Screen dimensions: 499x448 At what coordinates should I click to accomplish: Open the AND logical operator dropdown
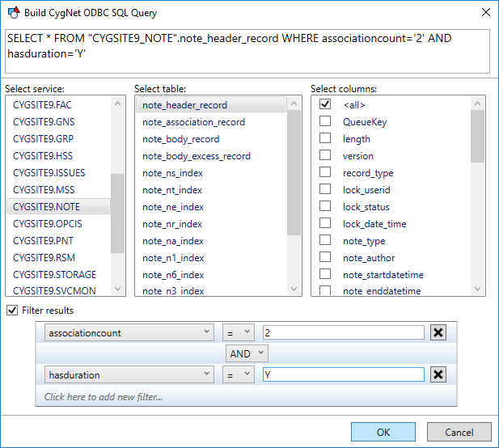pos(247,353)
